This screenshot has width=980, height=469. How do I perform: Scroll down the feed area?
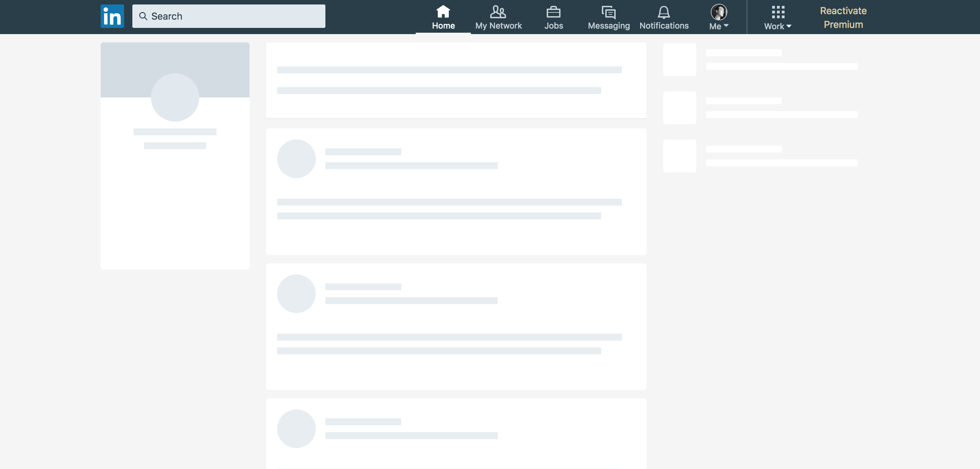[456, 250]
